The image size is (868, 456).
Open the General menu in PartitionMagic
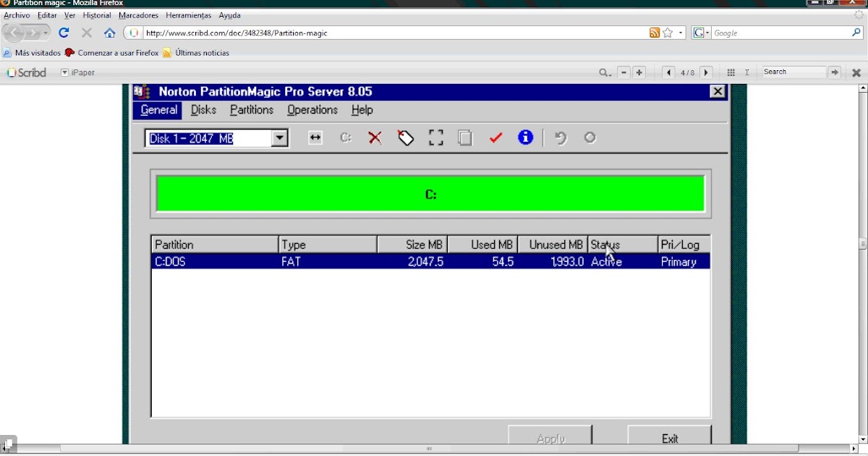click(159, 110)
